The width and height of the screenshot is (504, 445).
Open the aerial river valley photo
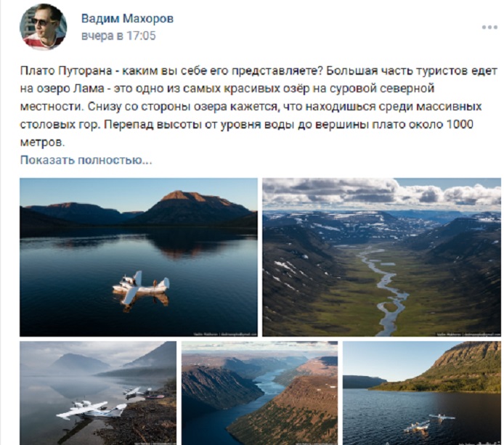click(x=381, y=257)
